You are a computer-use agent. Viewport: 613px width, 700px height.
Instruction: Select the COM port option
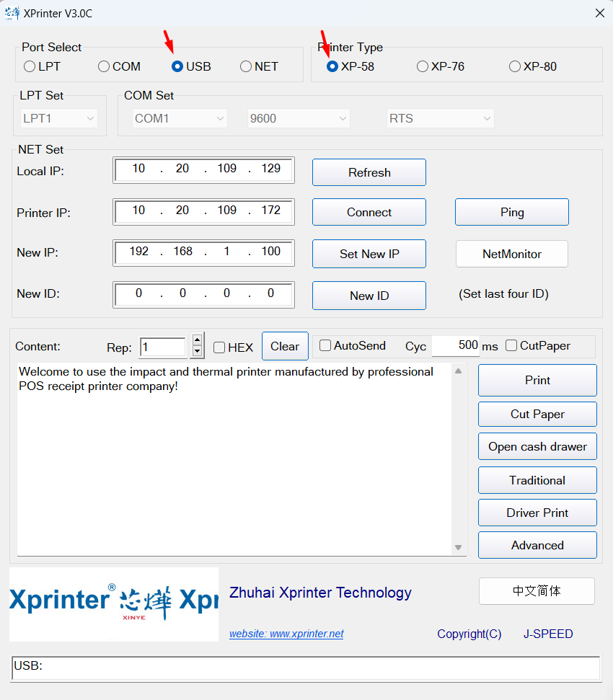tap(103, 66)
